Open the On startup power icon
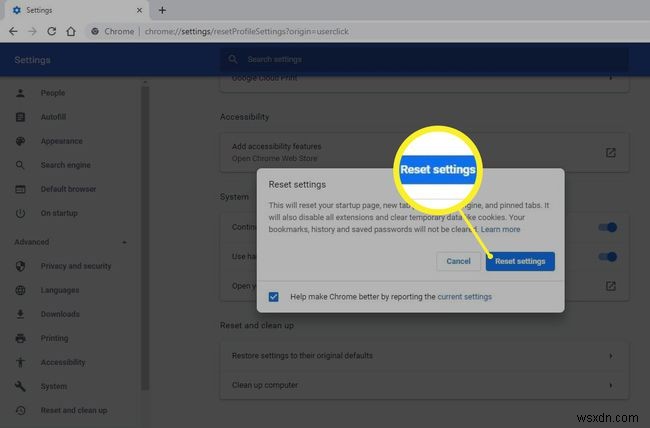The width and height of the screenshot is (650, 428). coord(20,213)
